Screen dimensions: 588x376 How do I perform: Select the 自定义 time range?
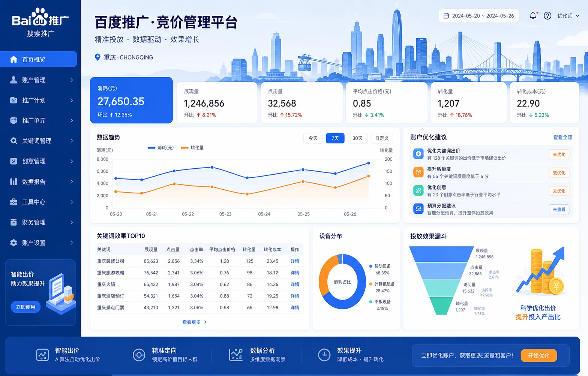click(x=382, y=138)
